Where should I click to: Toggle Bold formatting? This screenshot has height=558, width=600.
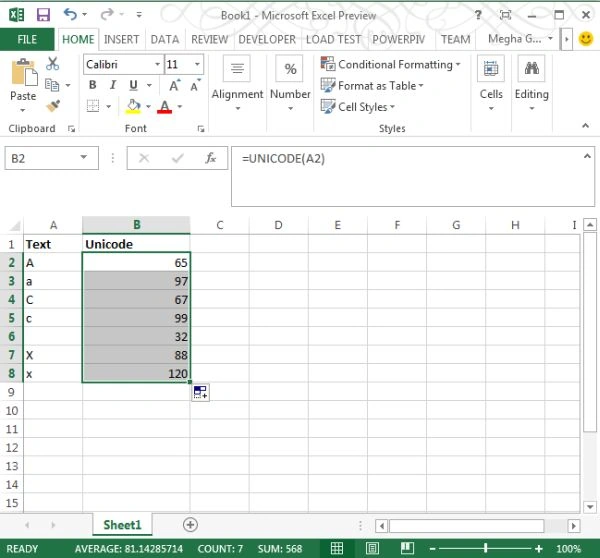click(x=93, y=85)
